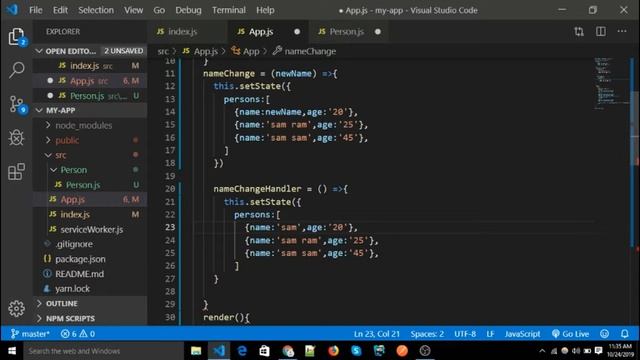Collapse the MY-APP folder section
Viewport: 640px width, 360px height.
click(90, 110)
